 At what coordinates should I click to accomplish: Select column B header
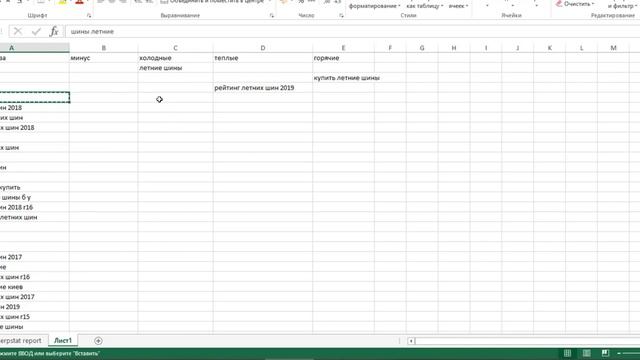tap(104, 48)
